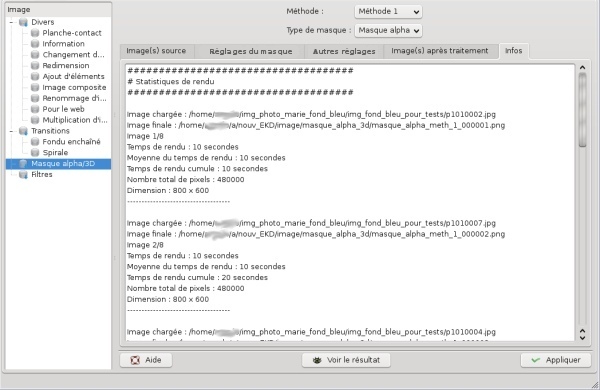
Task: Open the Image(s) après traitement tab
Action: click(440, 51)
